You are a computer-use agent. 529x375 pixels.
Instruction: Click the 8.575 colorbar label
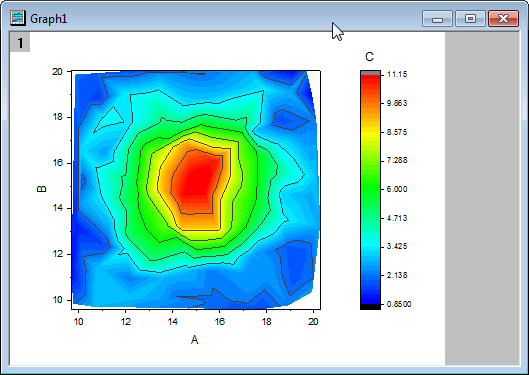tap(397, 132)
